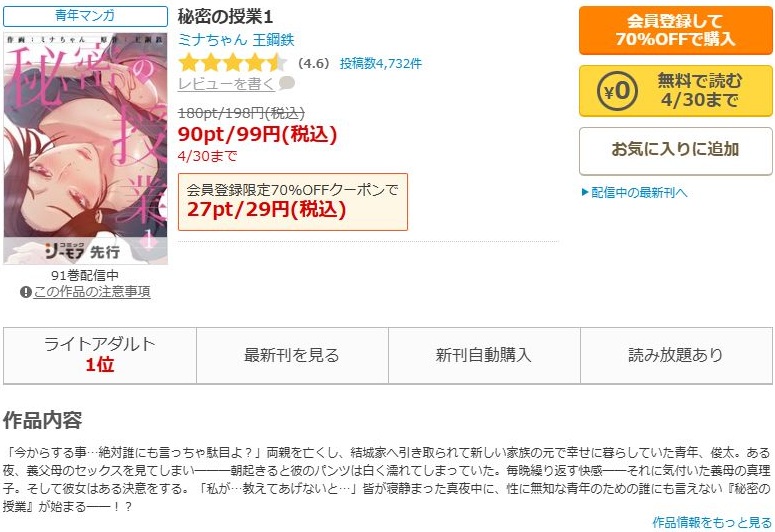Open author link 王鋼鉄
The height and width of the screenshot is (532, 775).
point(273,40)
